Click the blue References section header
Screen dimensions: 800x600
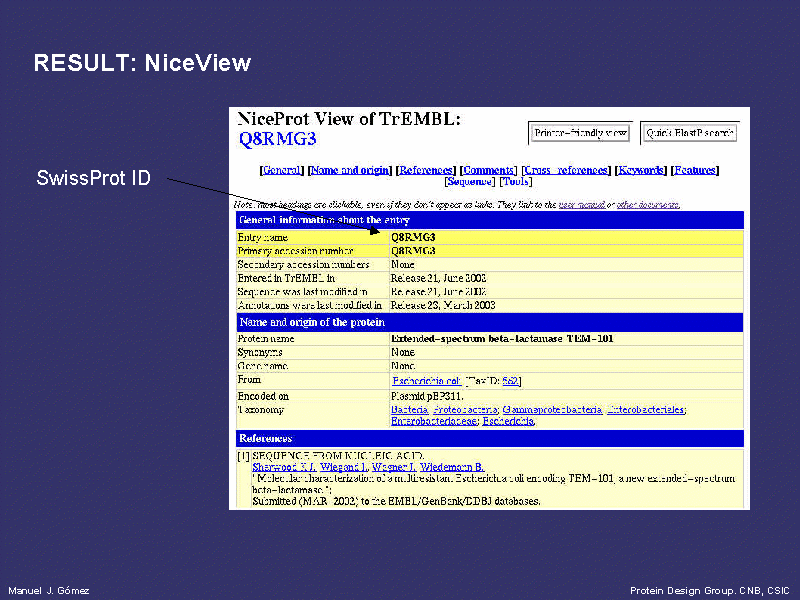click(x=490, y=438)
